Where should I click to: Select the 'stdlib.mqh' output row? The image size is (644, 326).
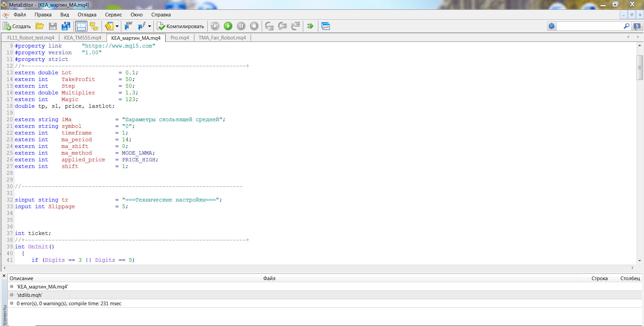[325, 295]
